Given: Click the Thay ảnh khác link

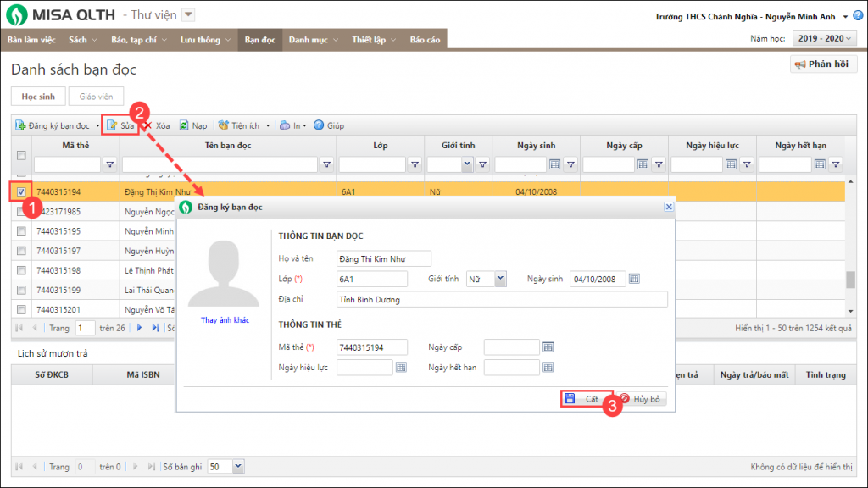Looking at the screenshot, I should (x=223, y=320).
